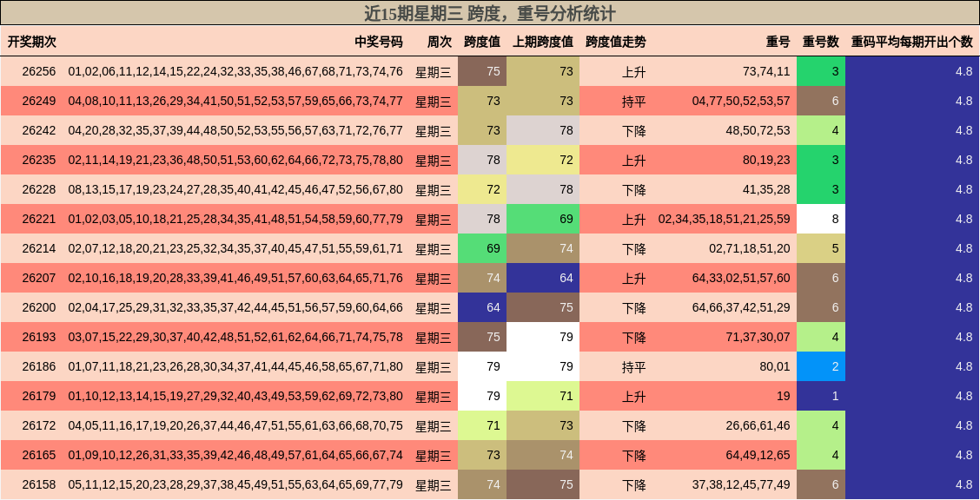Viewport: 980px width, 500px height.
Task: Click the 跨度值走势 column header
Action: 616,42
